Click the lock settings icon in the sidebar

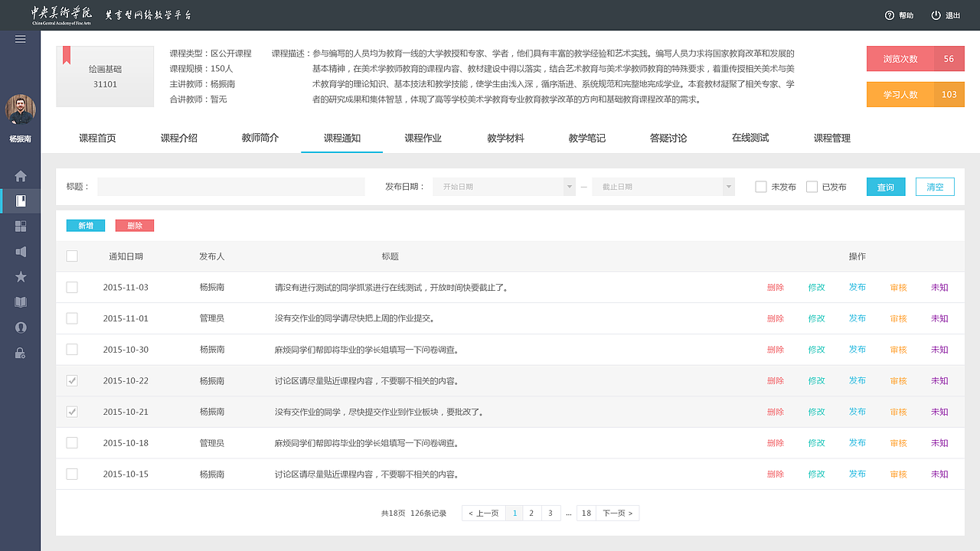[21, 353]
